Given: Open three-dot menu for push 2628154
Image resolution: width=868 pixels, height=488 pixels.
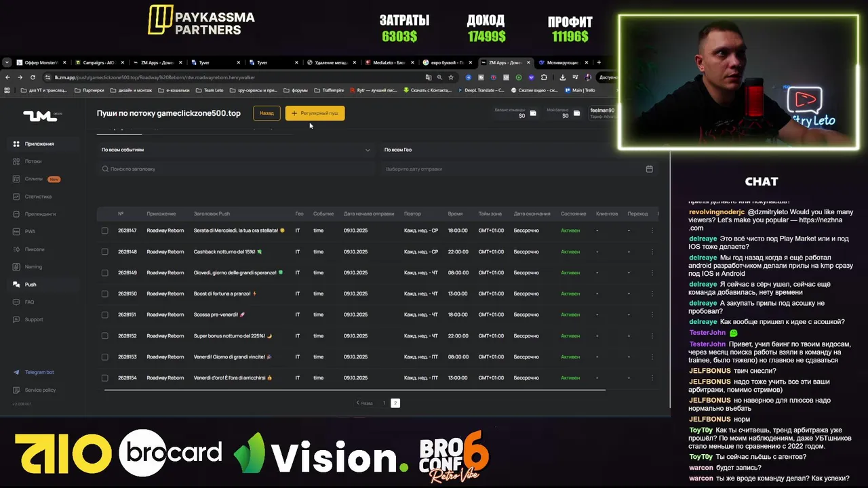Looking at the screenshot, I should click(x=652, y=378).
